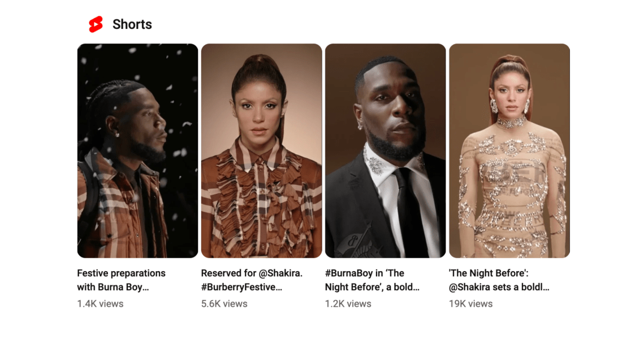
Task: Click the 1.2K views label
Action: coord(348,304)
